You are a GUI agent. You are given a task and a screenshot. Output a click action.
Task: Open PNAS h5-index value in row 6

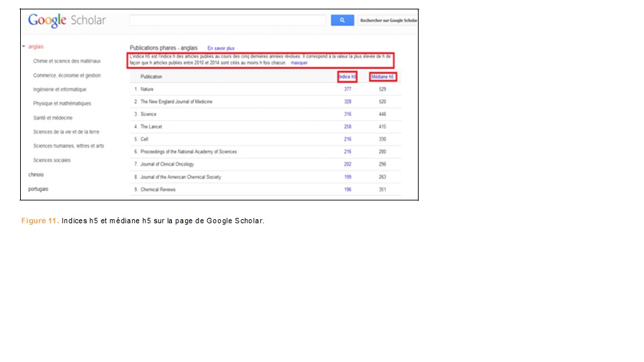347,152
